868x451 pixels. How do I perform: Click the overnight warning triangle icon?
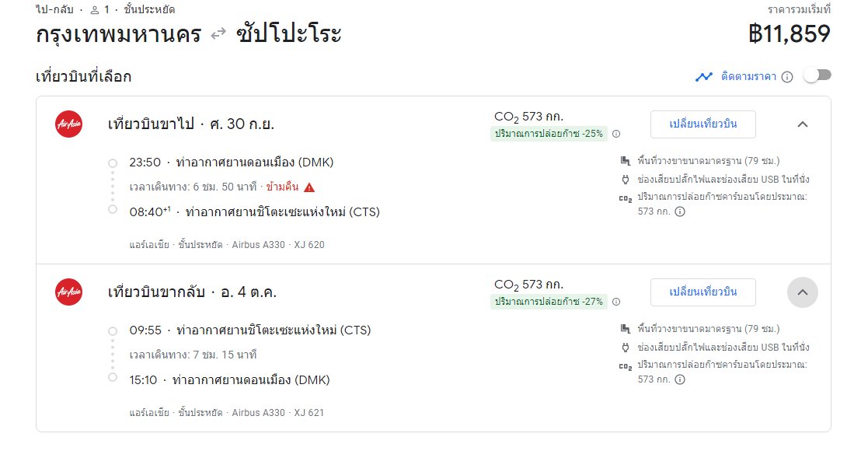[309, 187]
